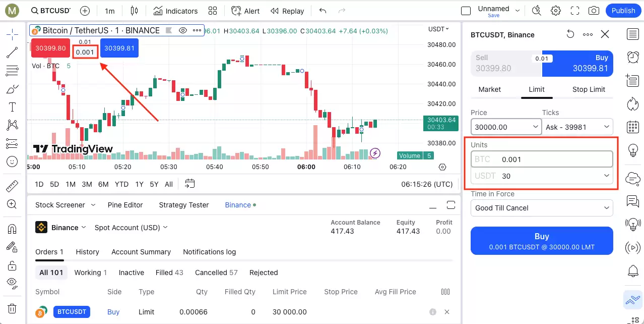Open the layout setup square icon

pyautogui.click(x=466, y=11)
